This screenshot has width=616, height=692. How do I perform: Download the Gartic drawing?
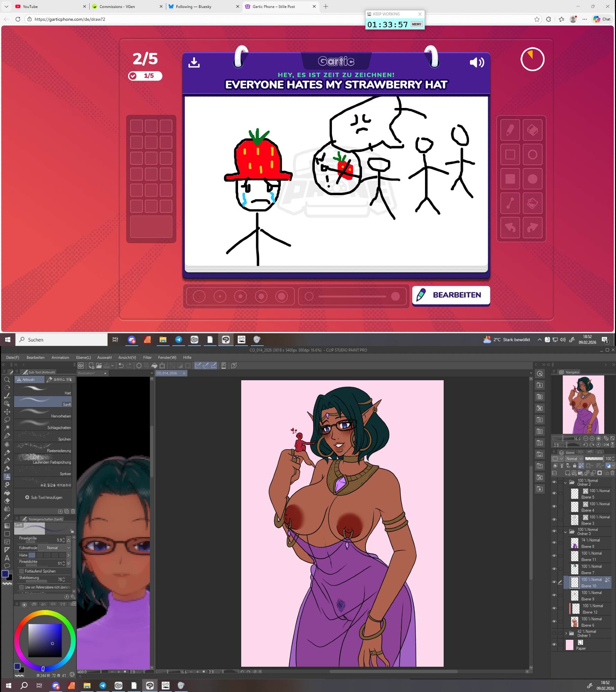[194, 63]
